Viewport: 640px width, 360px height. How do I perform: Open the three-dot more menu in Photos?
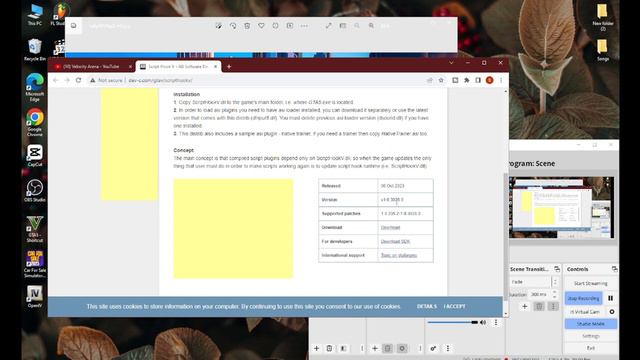(304, 26)
